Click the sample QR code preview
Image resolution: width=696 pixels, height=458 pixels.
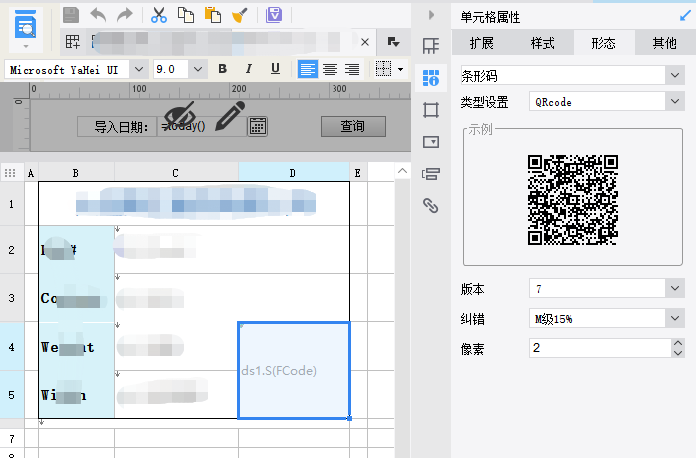pos(573,200)
